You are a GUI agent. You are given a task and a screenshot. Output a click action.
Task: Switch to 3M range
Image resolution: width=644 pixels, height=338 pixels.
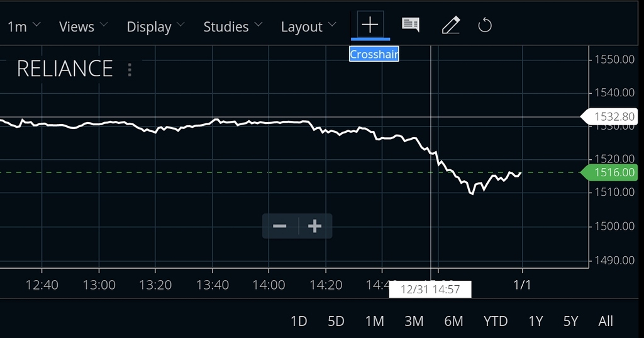[414, 321]
